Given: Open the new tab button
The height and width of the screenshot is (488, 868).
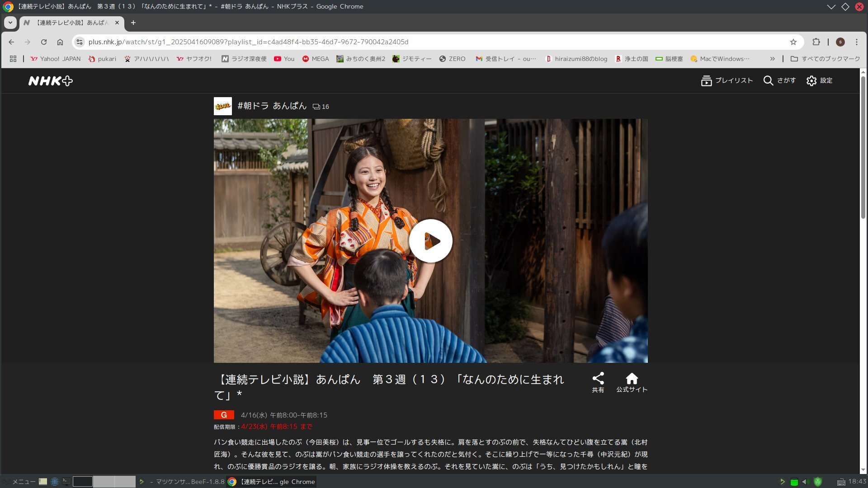Looking at the screenshot, I should click(x=133, y=23).
